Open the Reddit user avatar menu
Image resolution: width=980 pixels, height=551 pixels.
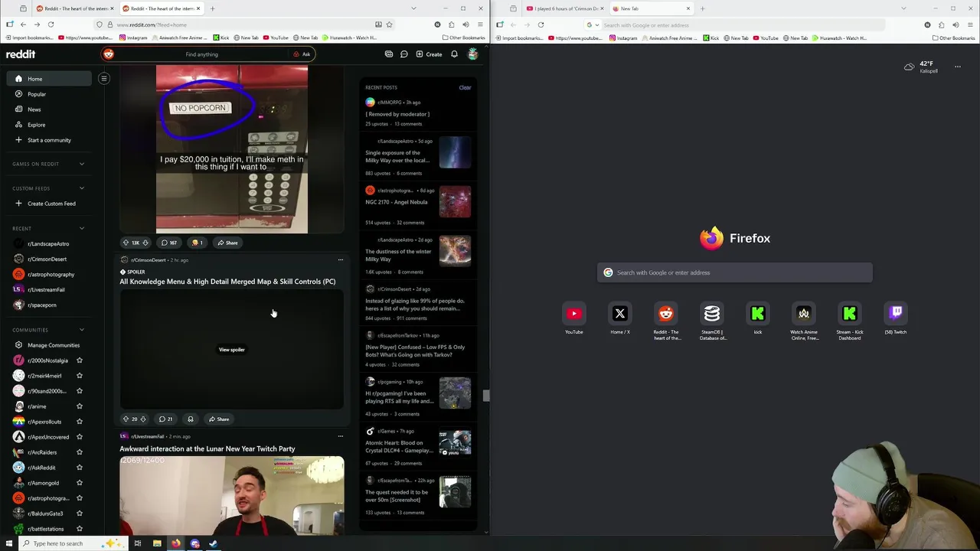tap(473, 54)
